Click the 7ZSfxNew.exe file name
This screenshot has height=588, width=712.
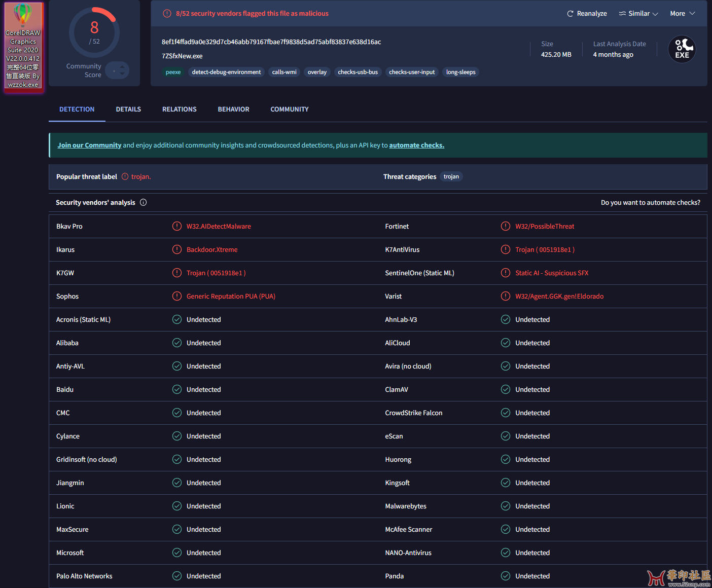[182, 56]
